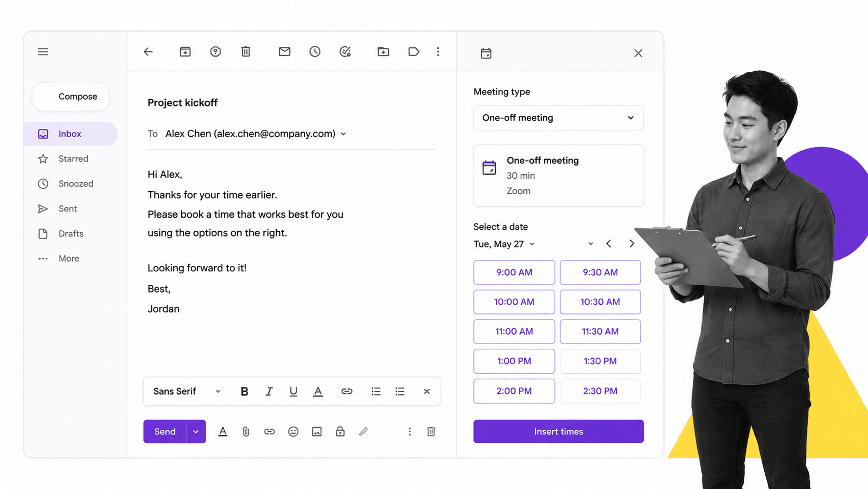Apply numbered list formatting
Screen dimensions: 868x489
coord(376,391)
